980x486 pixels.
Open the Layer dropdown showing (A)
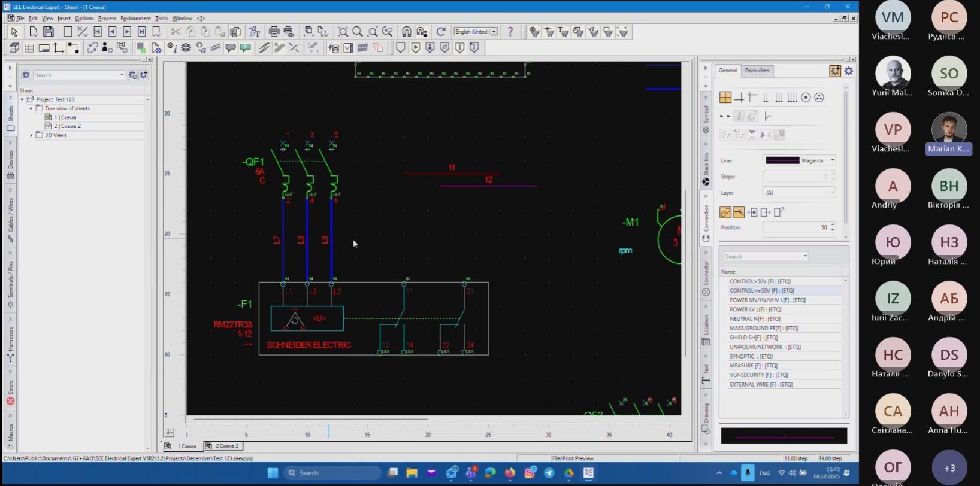click(x=799, y=193)
